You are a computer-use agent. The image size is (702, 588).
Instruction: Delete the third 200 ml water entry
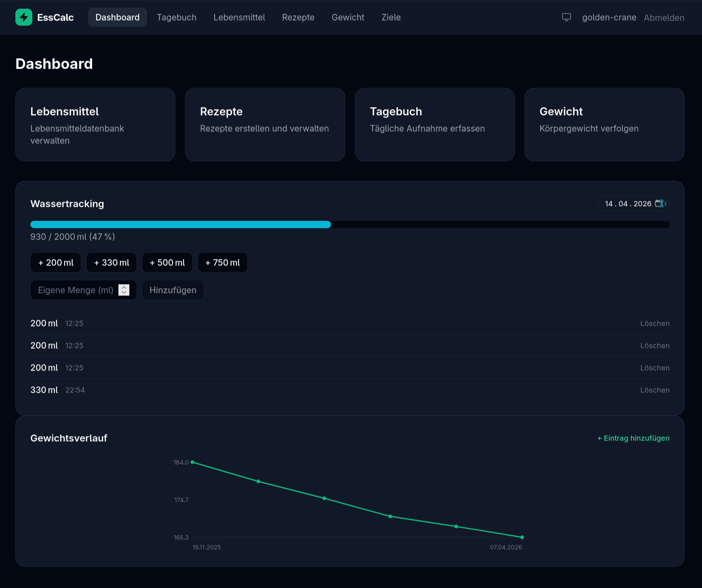coord(655,368)
